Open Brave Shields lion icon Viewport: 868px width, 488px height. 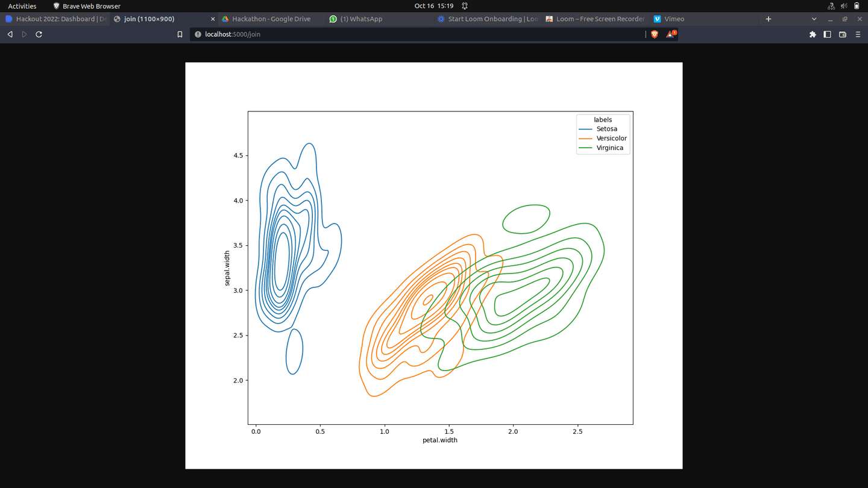655,34
